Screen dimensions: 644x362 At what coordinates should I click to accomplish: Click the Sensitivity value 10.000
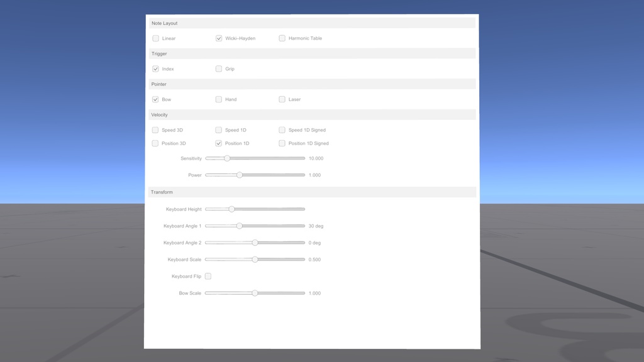[x=316, y=158]
